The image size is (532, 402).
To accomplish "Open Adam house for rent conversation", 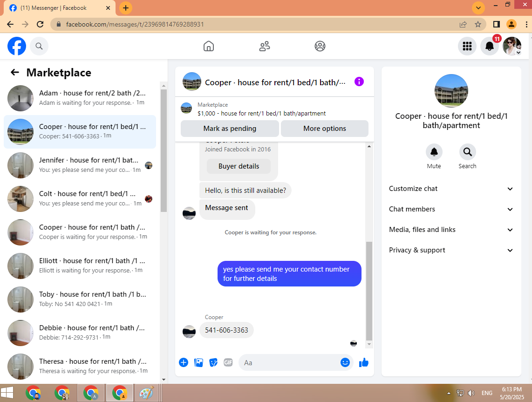I will click(x=80, y=98).
